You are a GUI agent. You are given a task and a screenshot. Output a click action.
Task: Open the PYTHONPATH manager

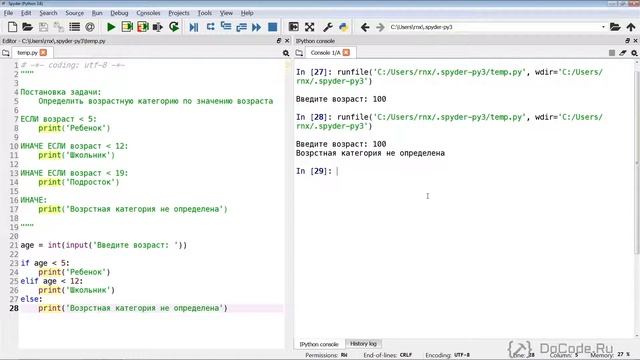pyautogui.click(x=343, y=27)
